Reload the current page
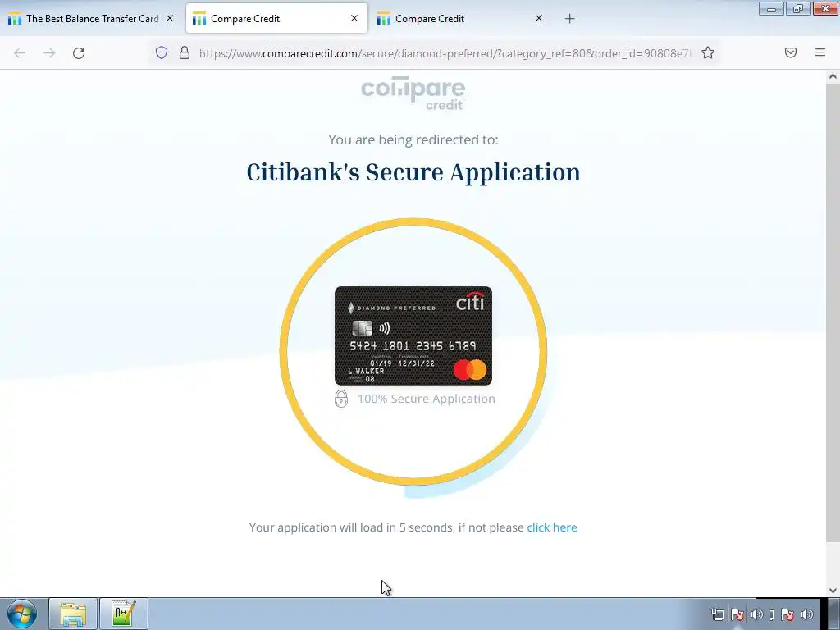The width and height of the screenshot is (840, 630). tap(79, 53)
